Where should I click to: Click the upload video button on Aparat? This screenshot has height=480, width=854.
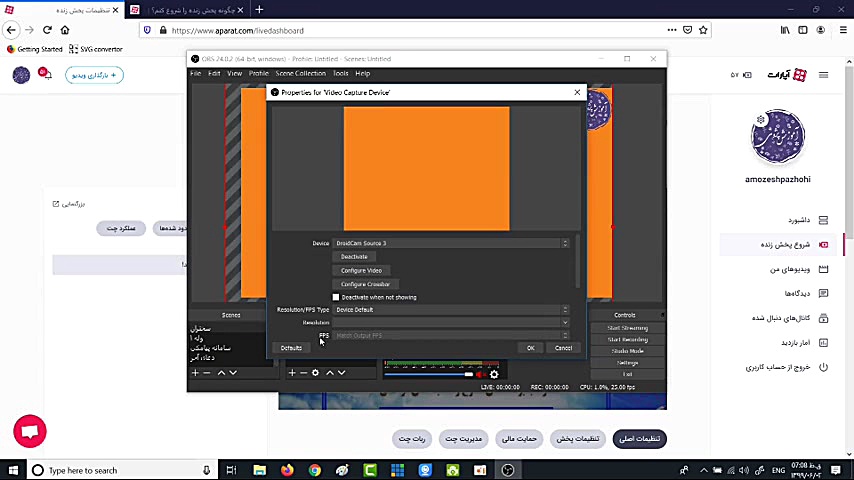[94, 75]
